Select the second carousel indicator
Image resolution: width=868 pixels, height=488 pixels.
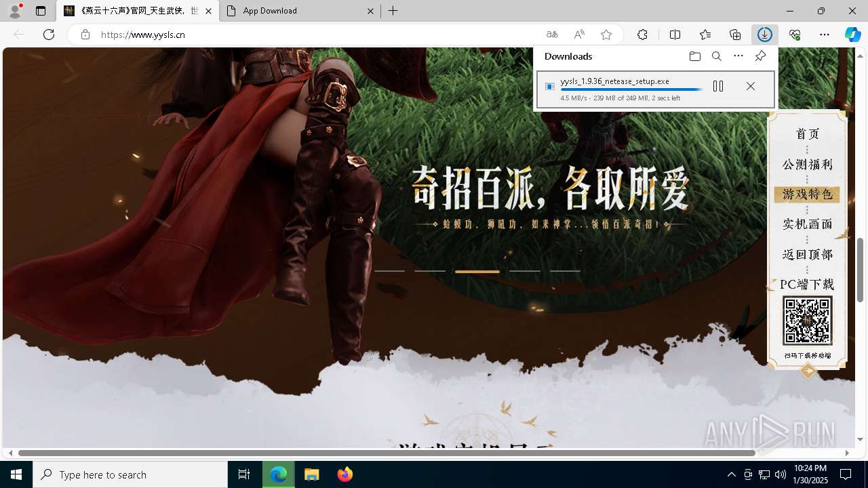(430, 271)
